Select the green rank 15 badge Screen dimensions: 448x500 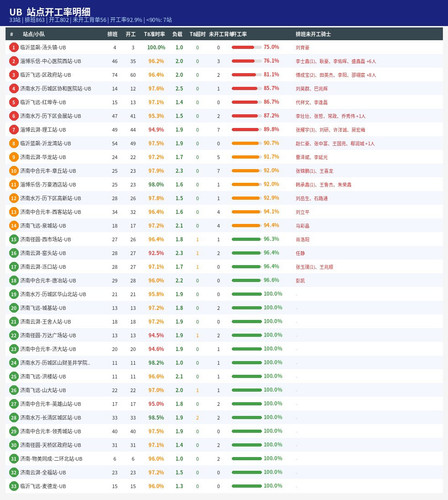coord(14,239)
